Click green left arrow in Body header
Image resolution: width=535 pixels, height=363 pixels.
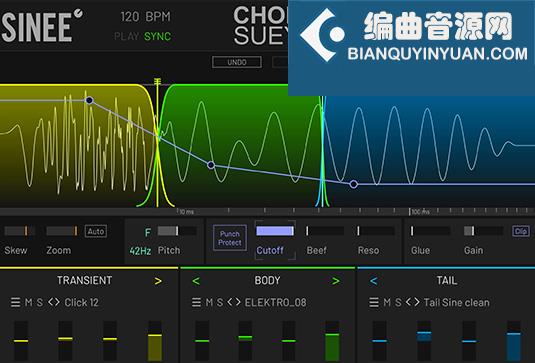click(x=196, y=281)
